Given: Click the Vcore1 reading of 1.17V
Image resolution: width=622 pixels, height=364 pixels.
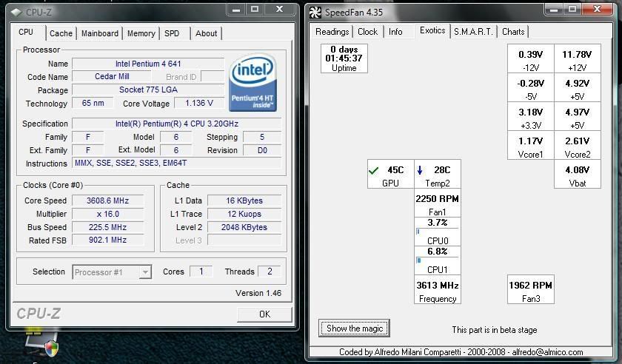Looking at the screenshot, I should [x=531, y=145].
